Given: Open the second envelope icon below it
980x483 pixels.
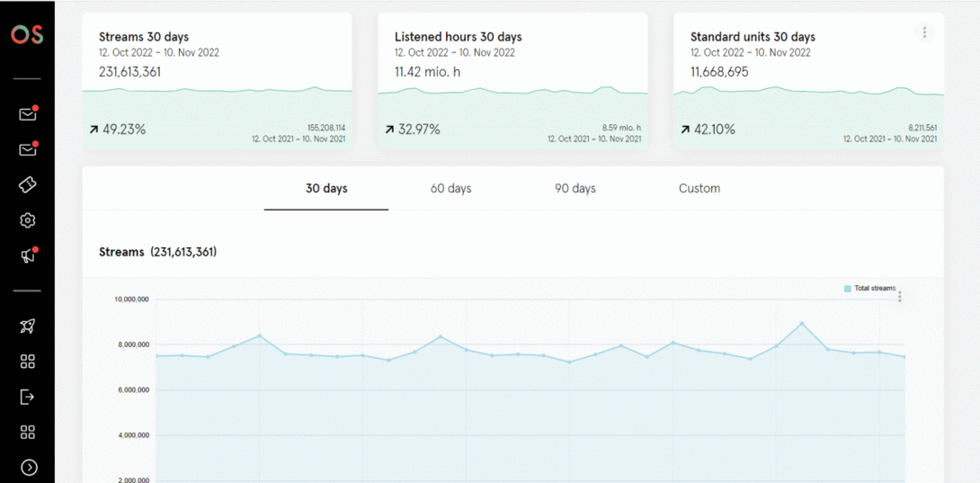Looking at the screenshot, I should [27, 149].
